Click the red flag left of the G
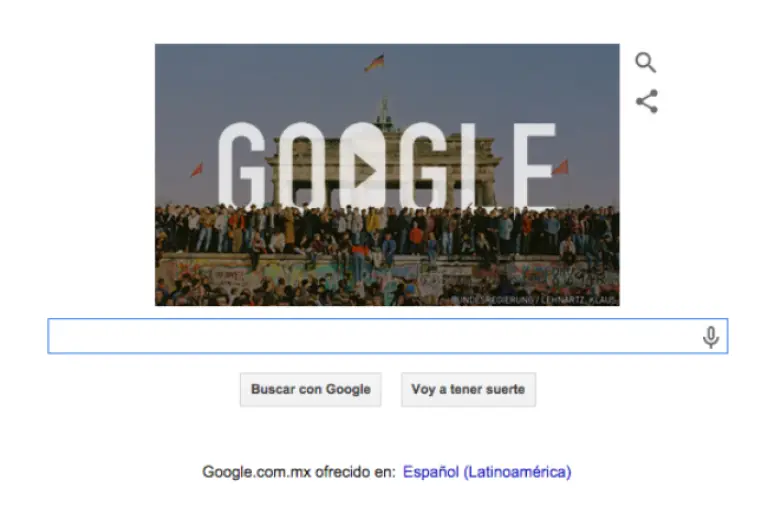This screenshot has height=513, width=768. [196, 170]
